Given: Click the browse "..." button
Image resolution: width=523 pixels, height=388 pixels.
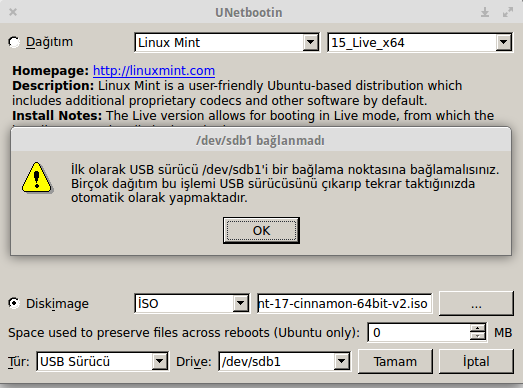Looking at the screenshot, I should (476, 303).
